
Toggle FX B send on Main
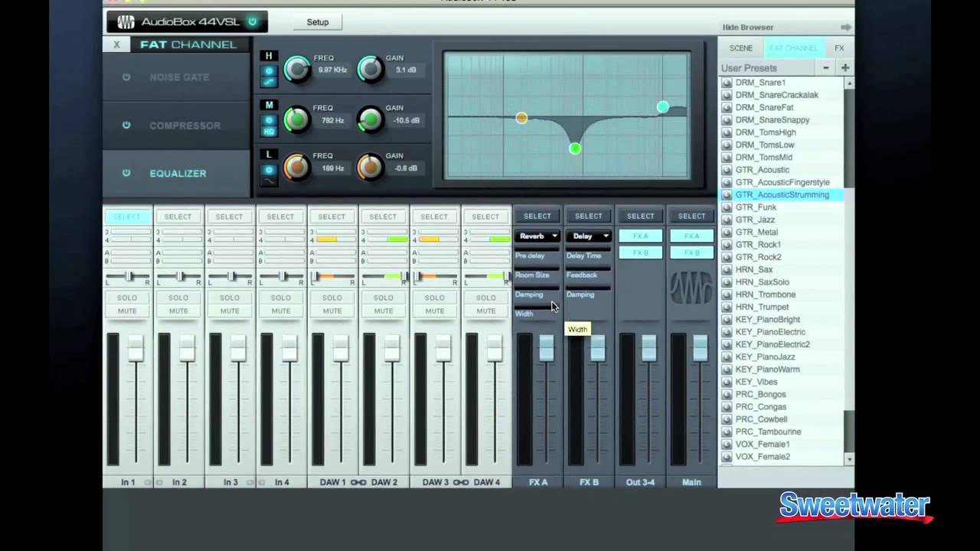click(x=691, y=253)
